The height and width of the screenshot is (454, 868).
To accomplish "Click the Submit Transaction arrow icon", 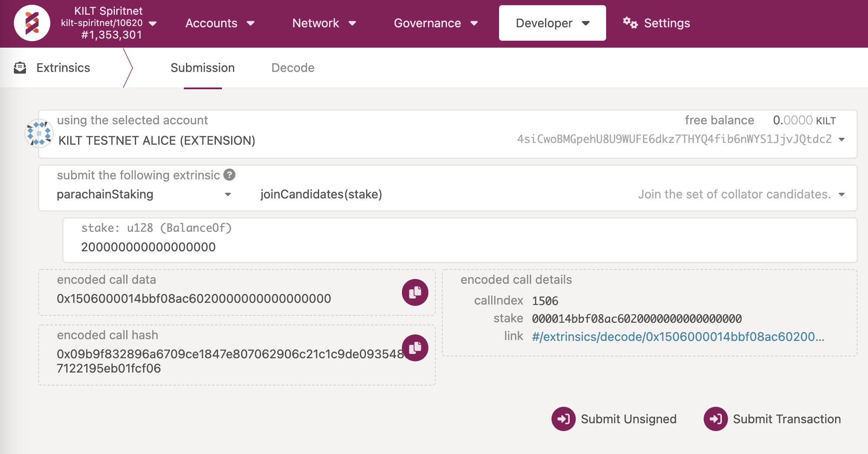I will coord(715,419).
